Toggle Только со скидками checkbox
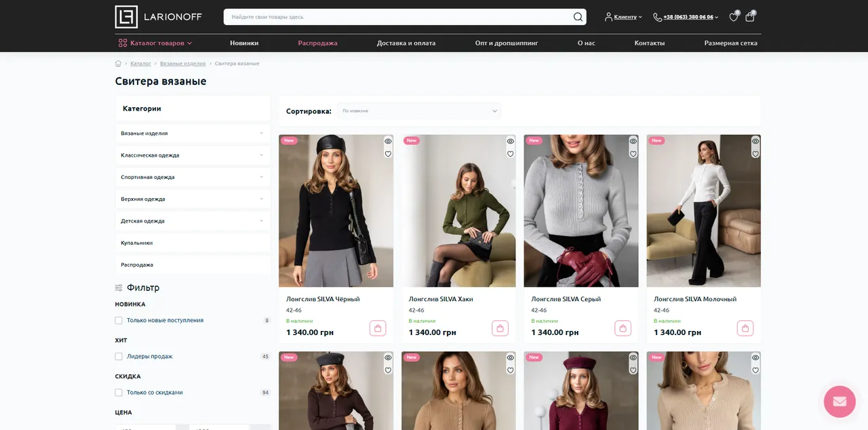The image size is (868, 430). point(119,392)
